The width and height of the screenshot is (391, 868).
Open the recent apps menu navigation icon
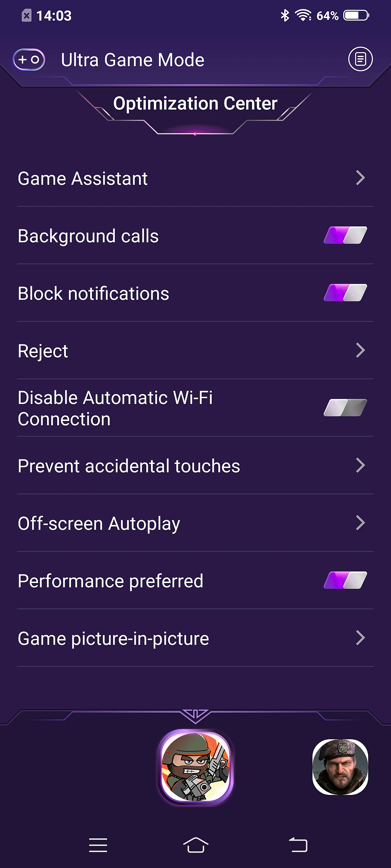[98, 845]
